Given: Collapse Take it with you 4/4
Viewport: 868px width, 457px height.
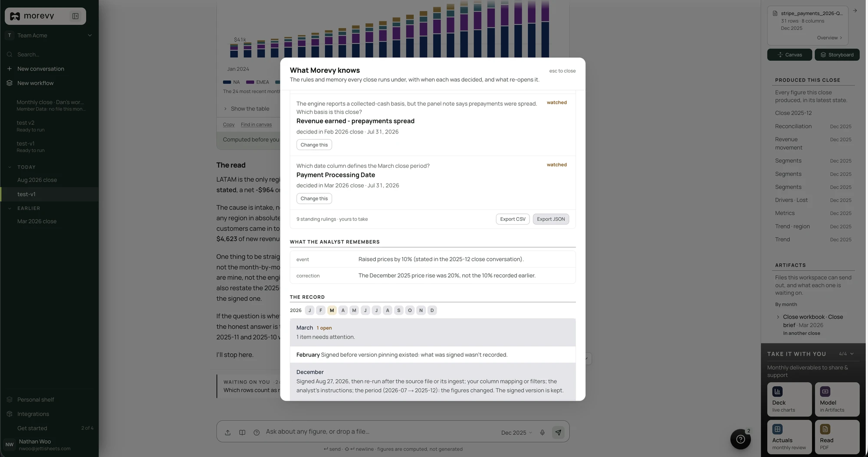Looking at the screenshot, I should pyautogui.click(x=852, y=354).
